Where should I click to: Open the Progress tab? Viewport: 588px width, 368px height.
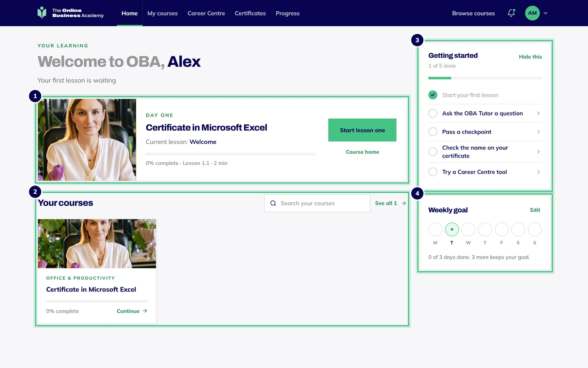pos(287,13)
